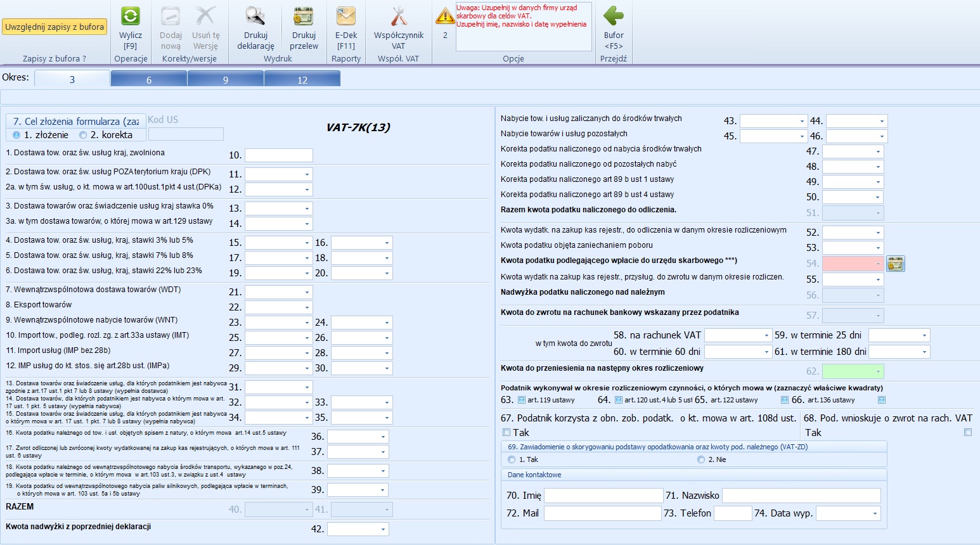Select 1. Tak radio for VAT-ZD
The width and height of the screenshot is (980, 545).
[x=512, y=459]
